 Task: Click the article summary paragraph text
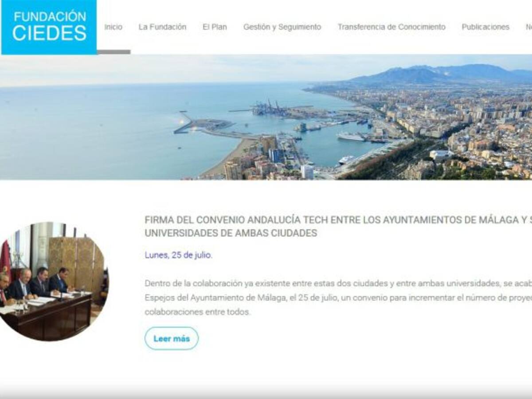[x=338, y=297]
